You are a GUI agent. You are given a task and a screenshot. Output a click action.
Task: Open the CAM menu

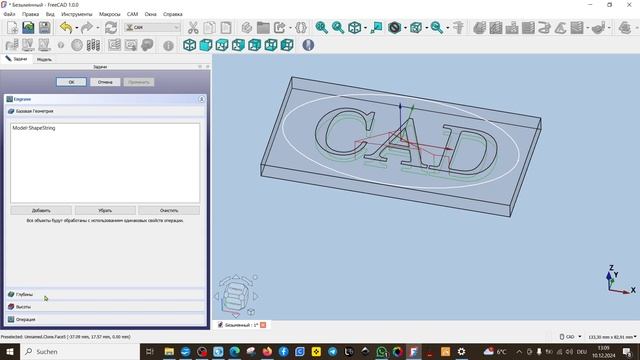(132, 14)
